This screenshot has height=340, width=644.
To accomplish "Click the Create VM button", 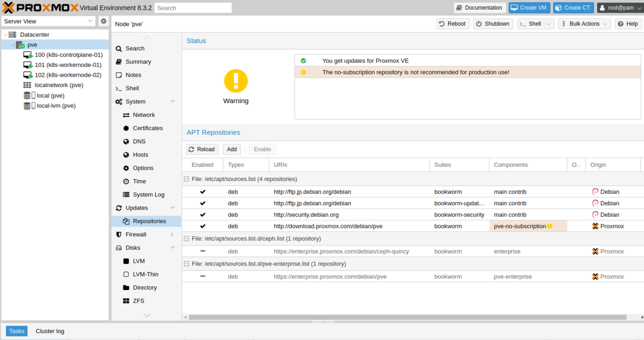I will pyautogui.click(x=530, y=8).
